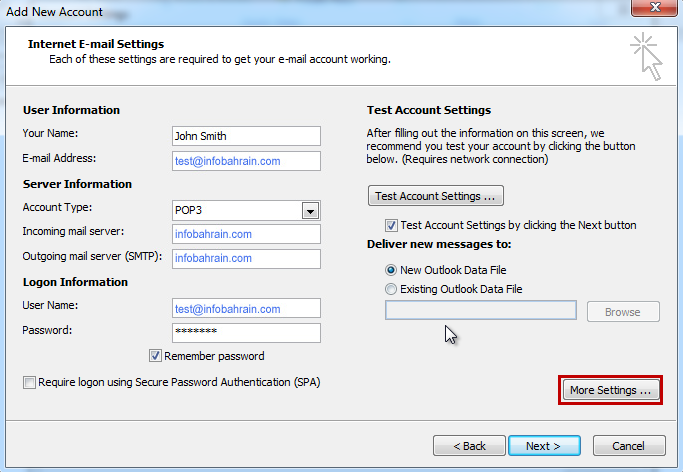Viewport: 683px width, 472px height.
Task: Return with the Back button
Action: click(x=470, y=446)
